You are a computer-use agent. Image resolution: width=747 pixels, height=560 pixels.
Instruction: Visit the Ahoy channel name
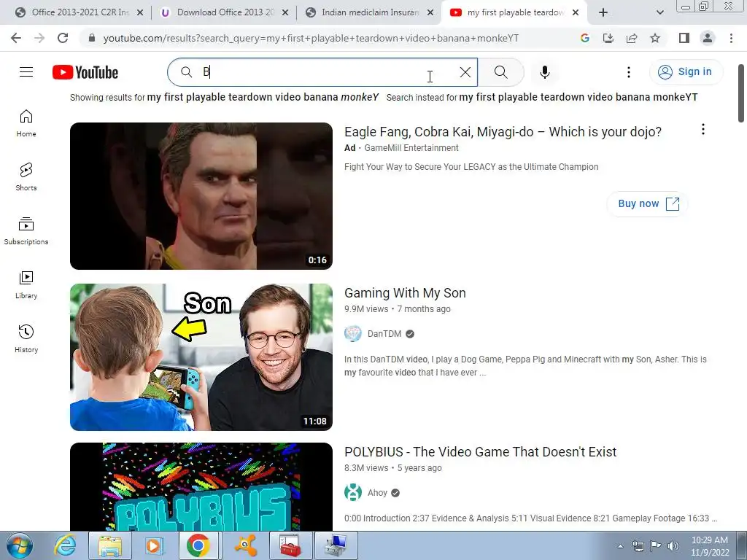(377, 493)
